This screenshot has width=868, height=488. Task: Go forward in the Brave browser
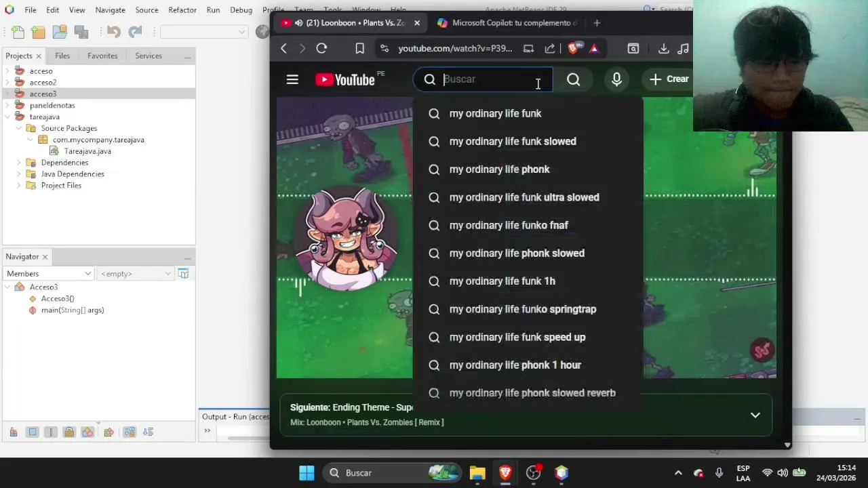point(302,49)
